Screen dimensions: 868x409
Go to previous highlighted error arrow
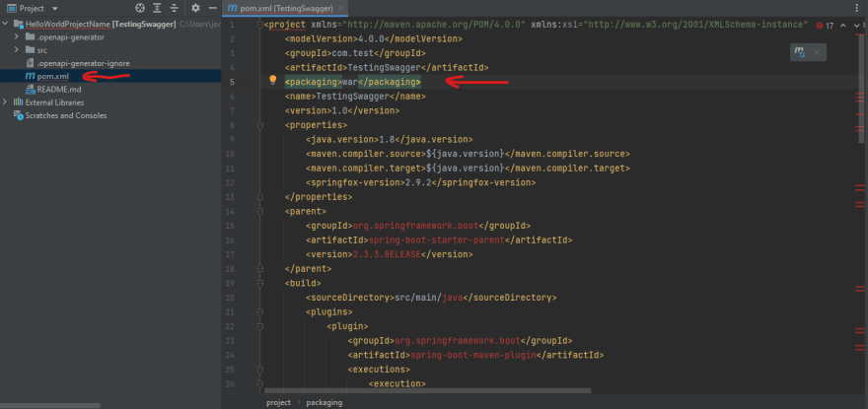point(843,26)
